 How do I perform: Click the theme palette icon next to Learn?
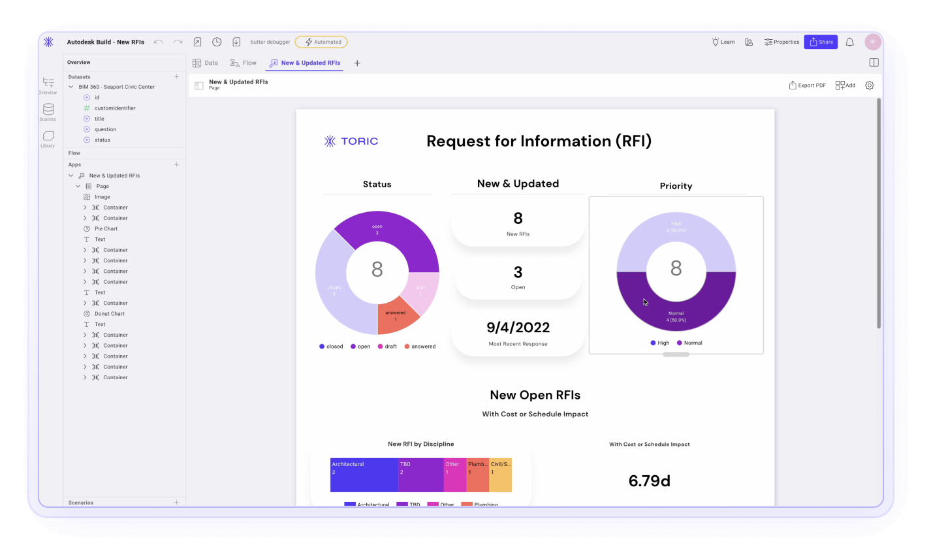point(748,41)
